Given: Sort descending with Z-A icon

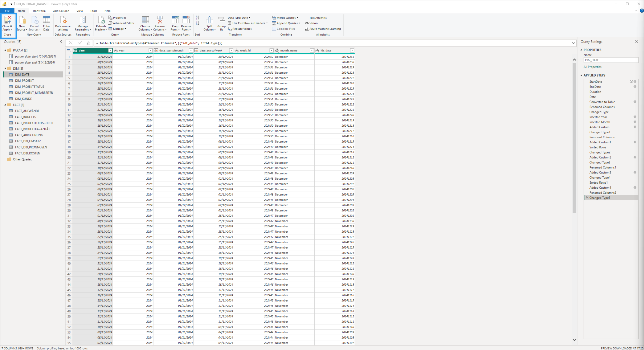Looking at the screenshot, I should coord(197,23).
